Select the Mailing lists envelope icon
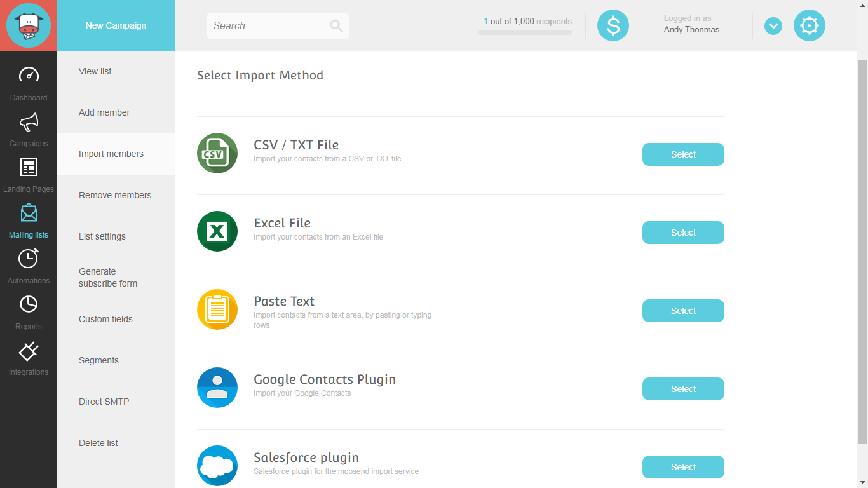 pyautogui.click(x=29, y=213)
